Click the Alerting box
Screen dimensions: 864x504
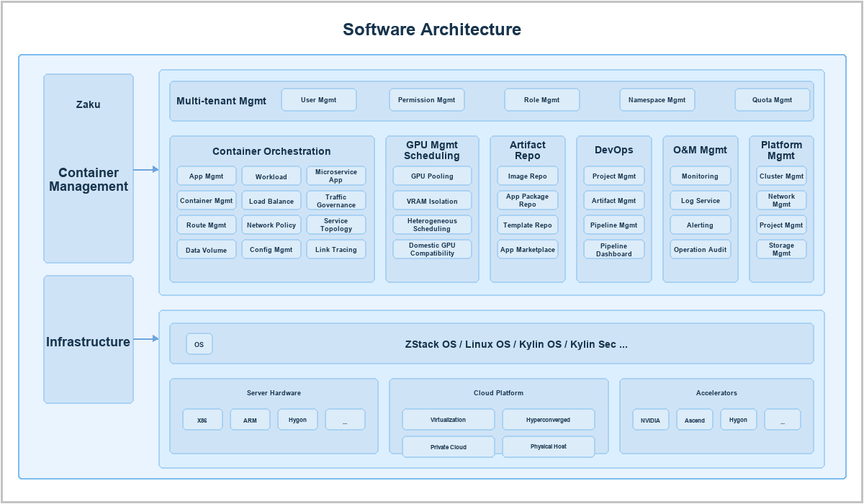[701, 225]
